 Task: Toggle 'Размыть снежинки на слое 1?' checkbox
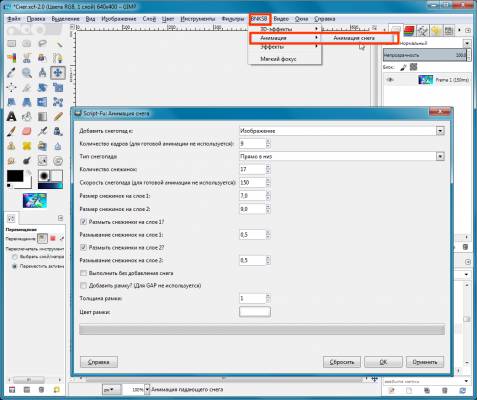[83, 222]
